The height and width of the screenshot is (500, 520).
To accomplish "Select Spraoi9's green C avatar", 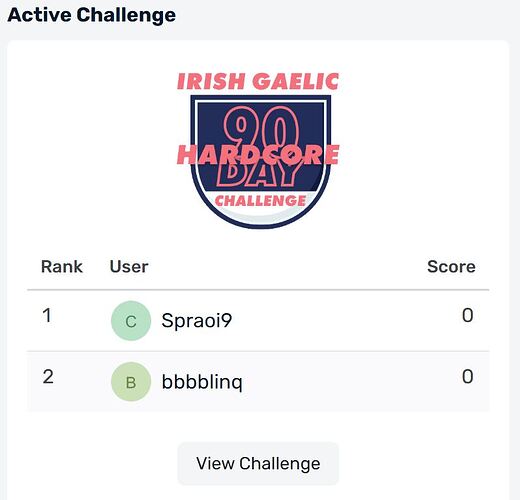I will click(x=131, y=321).
